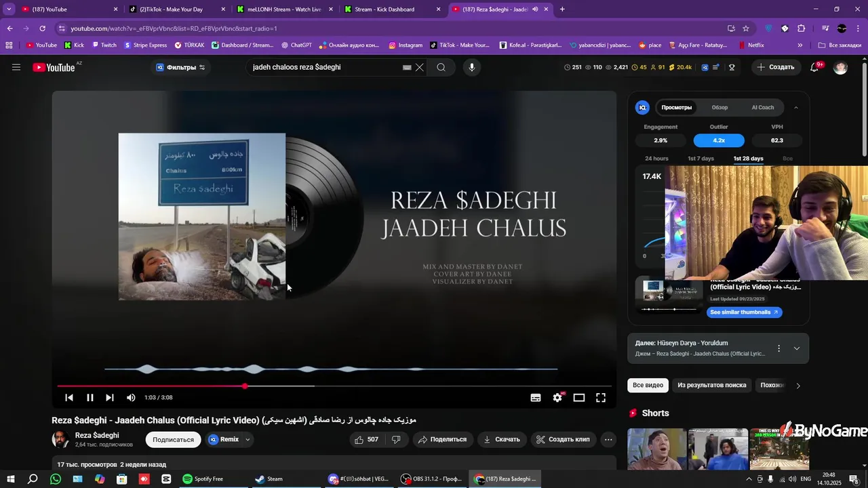Click the search magnifier button
The height and width of the screenshot is (488, 868).
tap(441, 67)
